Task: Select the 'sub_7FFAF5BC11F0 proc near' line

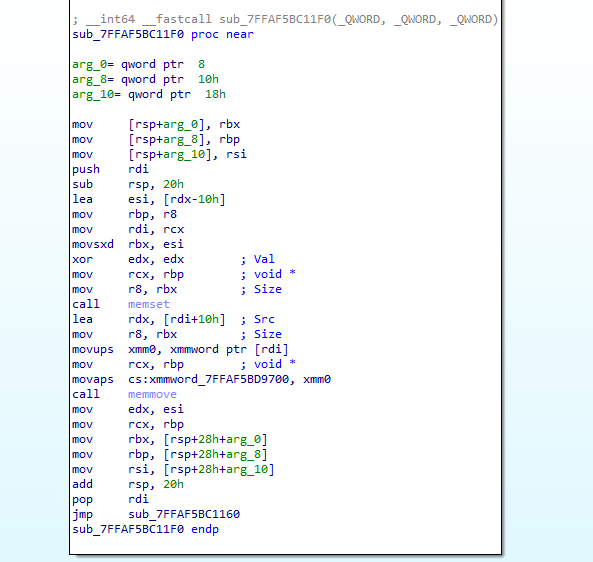Action: (x=163, y=34)
